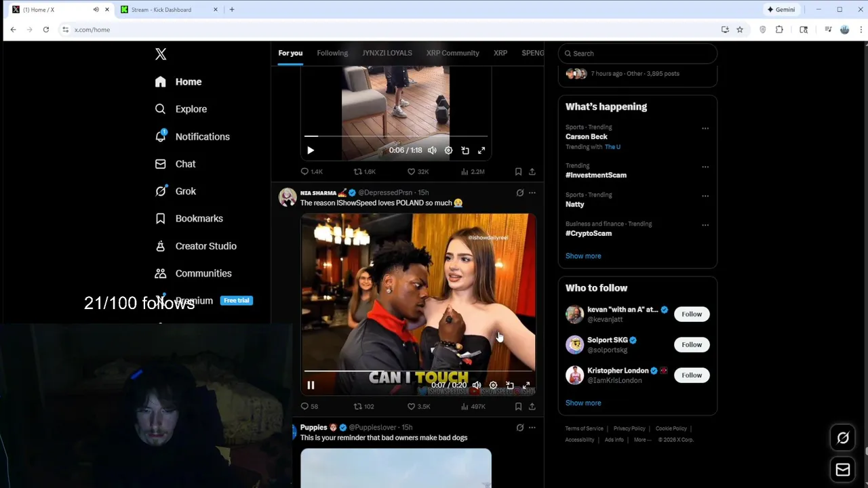Open more options on the Puppies post
The image size is (868, 488).
pos(532,428)
